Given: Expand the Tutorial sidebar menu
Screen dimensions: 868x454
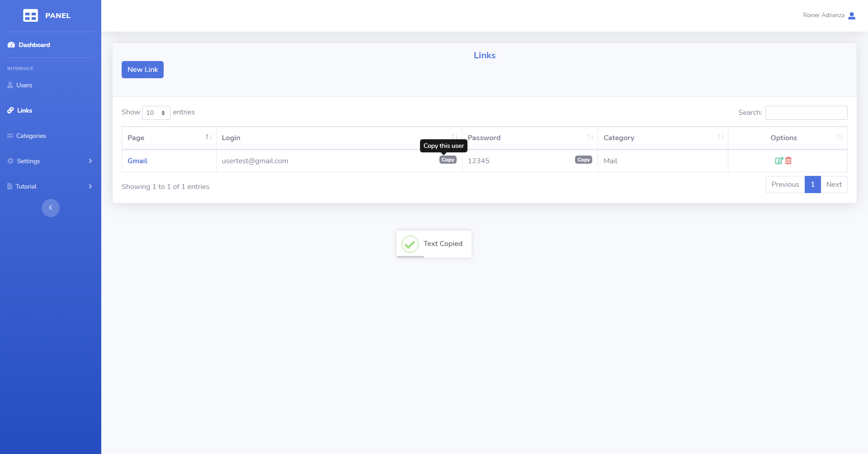Looking at the screenshot, I should 50,186.
